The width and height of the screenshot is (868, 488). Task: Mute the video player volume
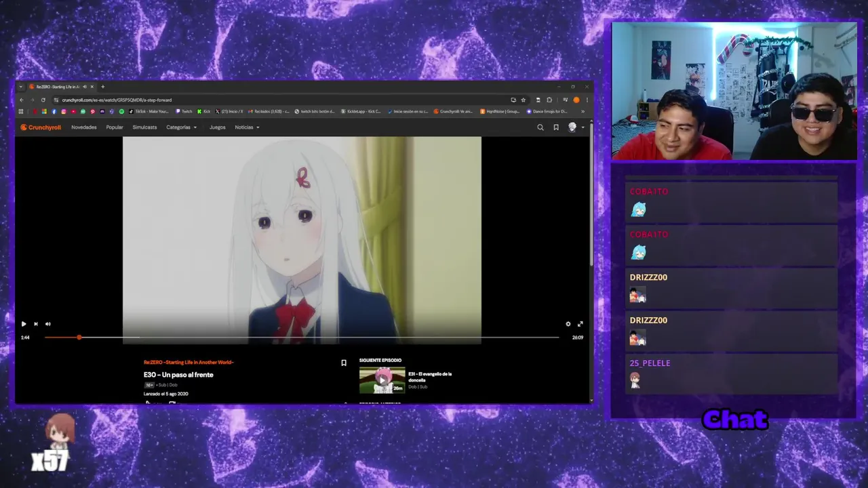pos(47,324)
